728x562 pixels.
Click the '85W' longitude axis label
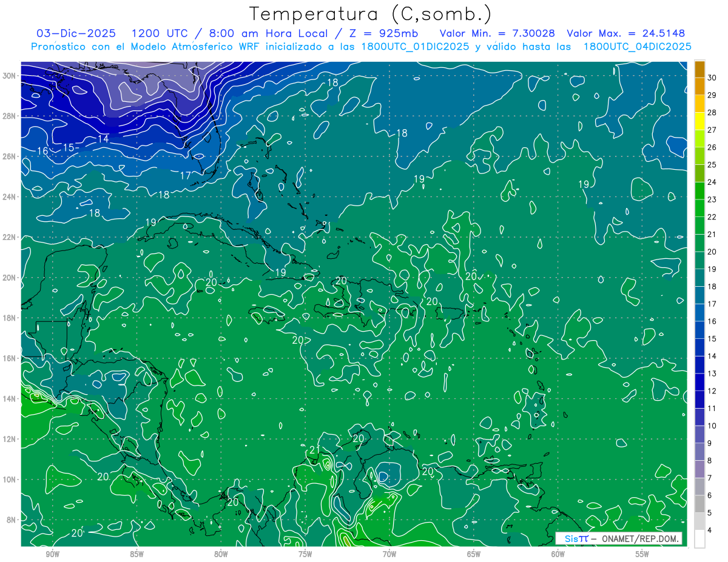(136, 554)
